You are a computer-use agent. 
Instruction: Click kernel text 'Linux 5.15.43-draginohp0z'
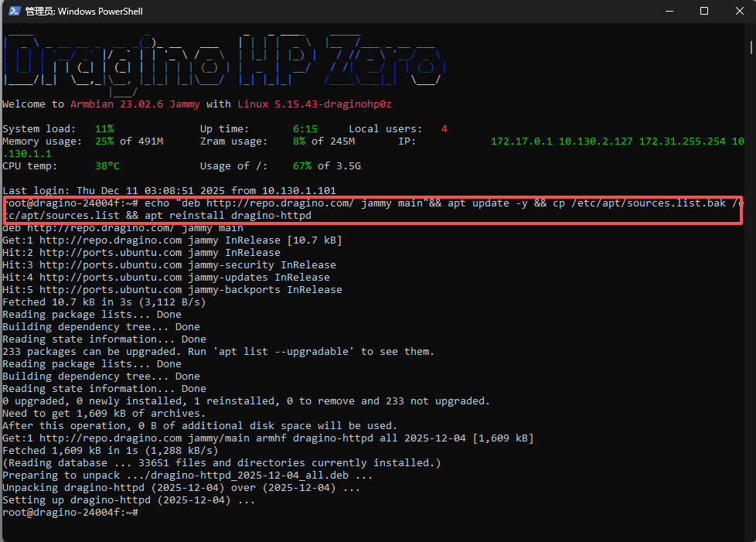pyautogui.click(x=315, y=104)
